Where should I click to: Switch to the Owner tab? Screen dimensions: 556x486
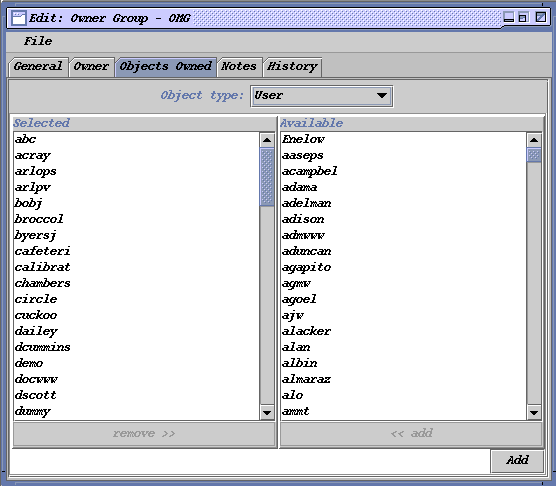point(91,67)
